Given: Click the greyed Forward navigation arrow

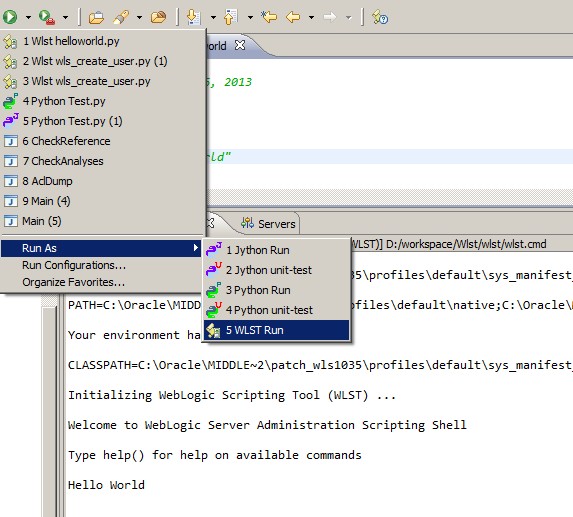Looking at the screenshot, I should (330, 17).
